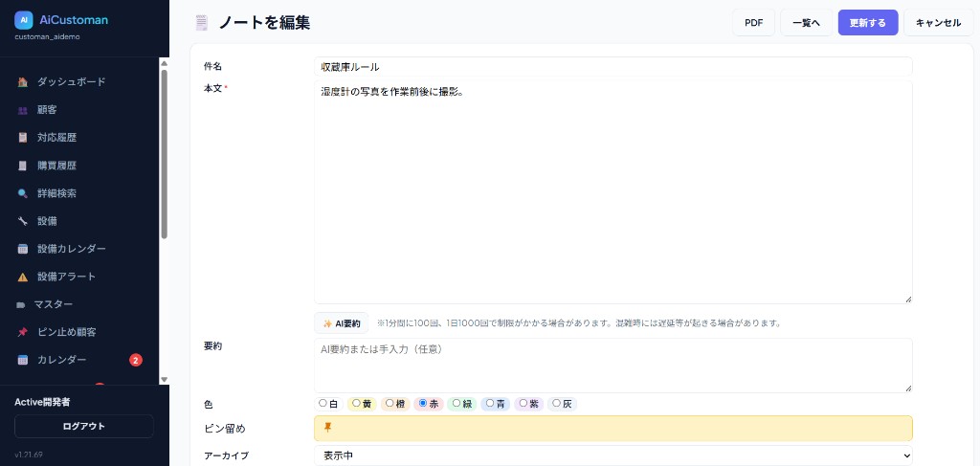Select the 緑 color radio button
The height and width of the screenshot is (466, 980).
(x=457, y=404)
